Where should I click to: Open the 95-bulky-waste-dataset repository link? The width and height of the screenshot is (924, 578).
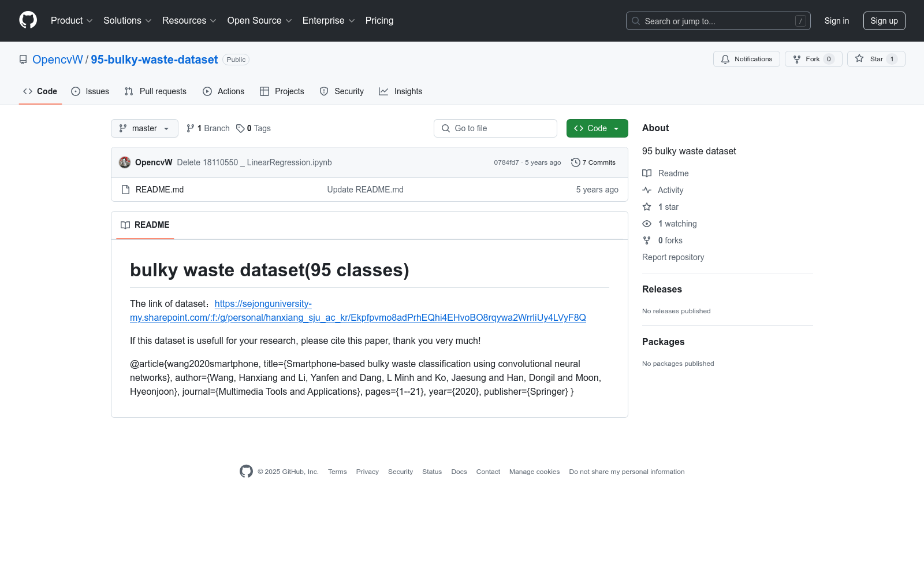154,60
